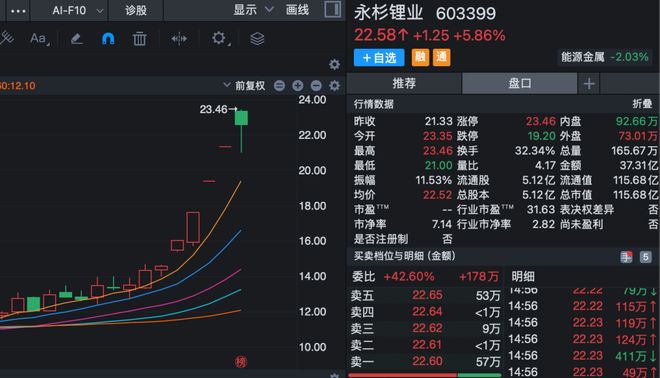Open the gear icon above the chart header
This screenshot has width=660, height=378.
(334, 64)
